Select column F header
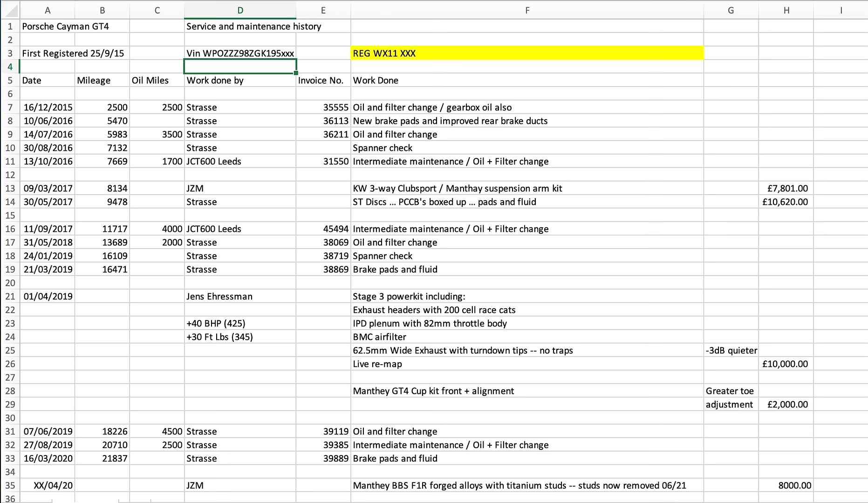The image size is (868, 503). click(527, 10)
